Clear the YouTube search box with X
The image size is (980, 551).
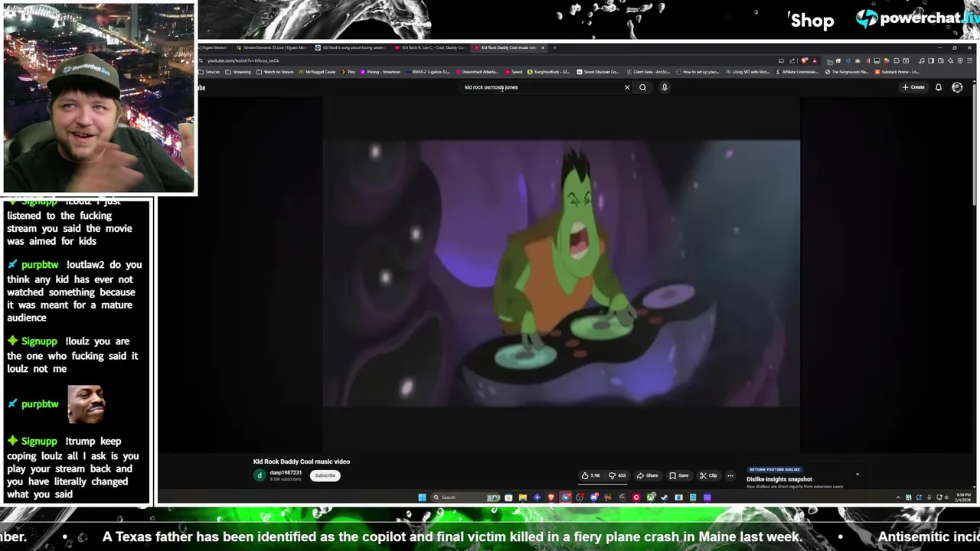pos(627,87)
